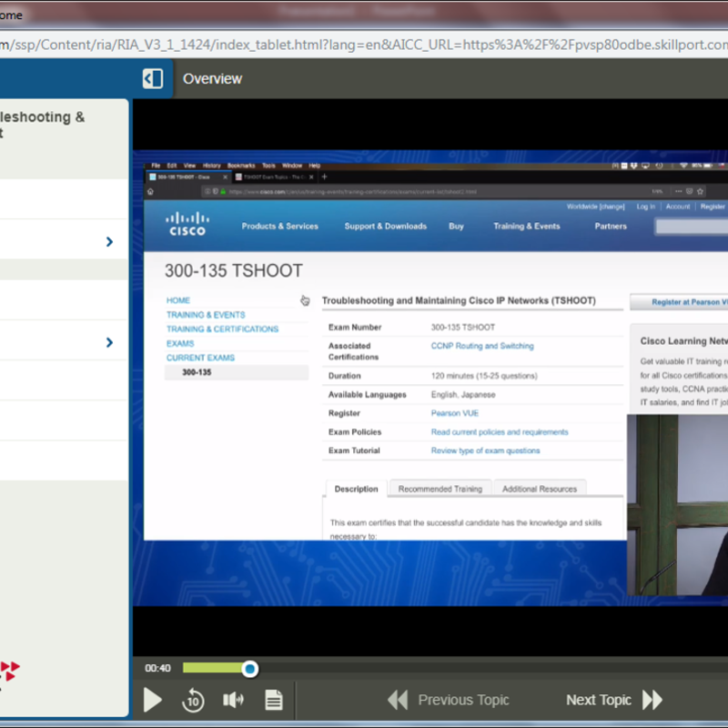This screenshot has height=728, width=728.
Task: Open Read current policies and requirements link
Action: 500,431
